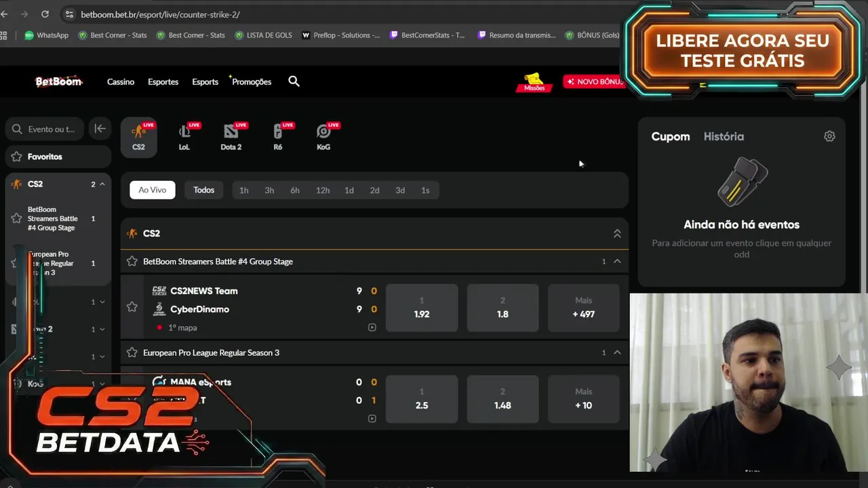
Task: Collapse CS2 sidebar category
Action: tap(102, 184)
